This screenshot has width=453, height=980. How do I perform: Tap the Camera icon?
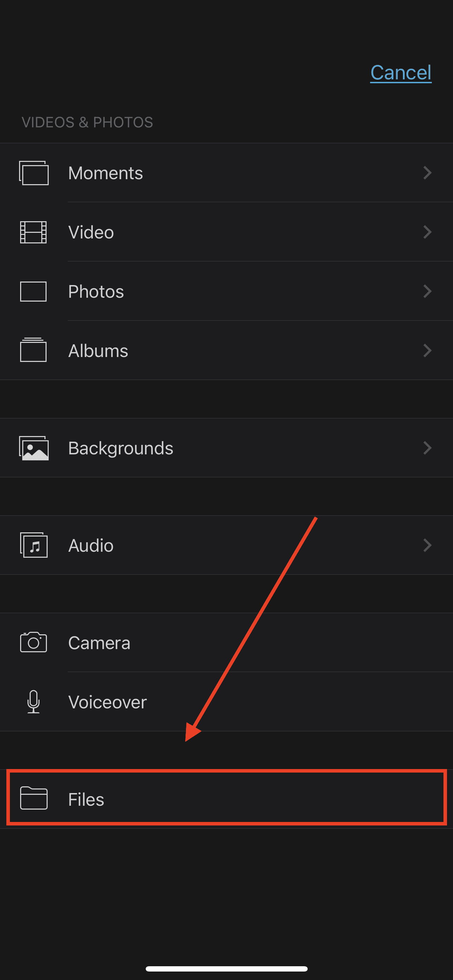[34, 642]
